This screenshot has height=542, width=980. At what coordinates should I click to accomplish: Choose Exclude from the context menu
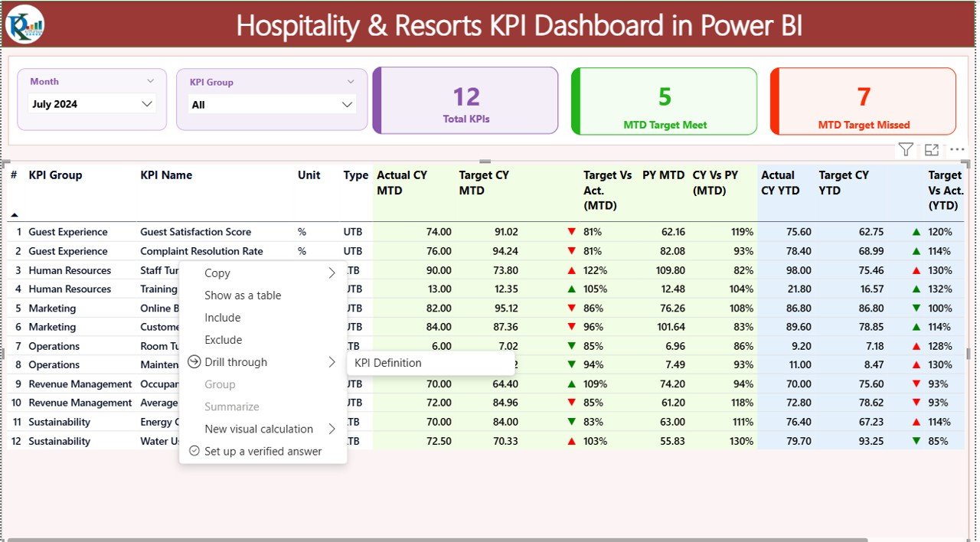tap(224, 340)
